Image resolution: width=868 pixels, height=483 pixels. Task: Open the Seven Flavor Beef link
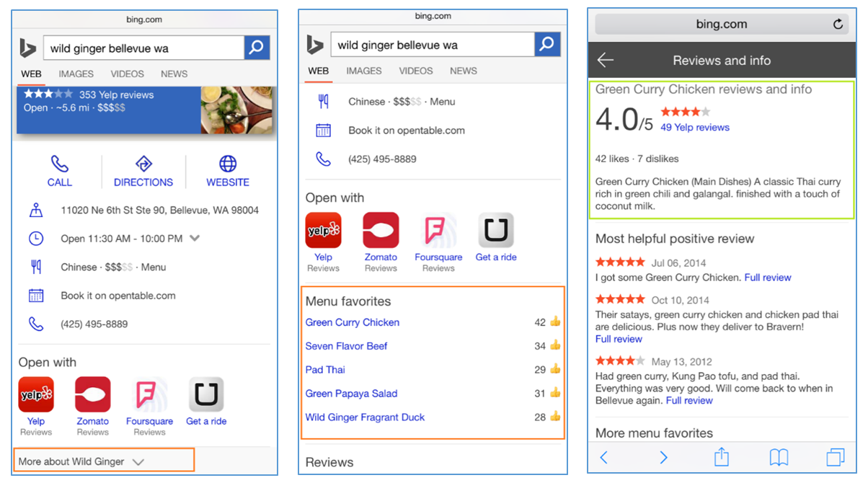tap(347, 346)
